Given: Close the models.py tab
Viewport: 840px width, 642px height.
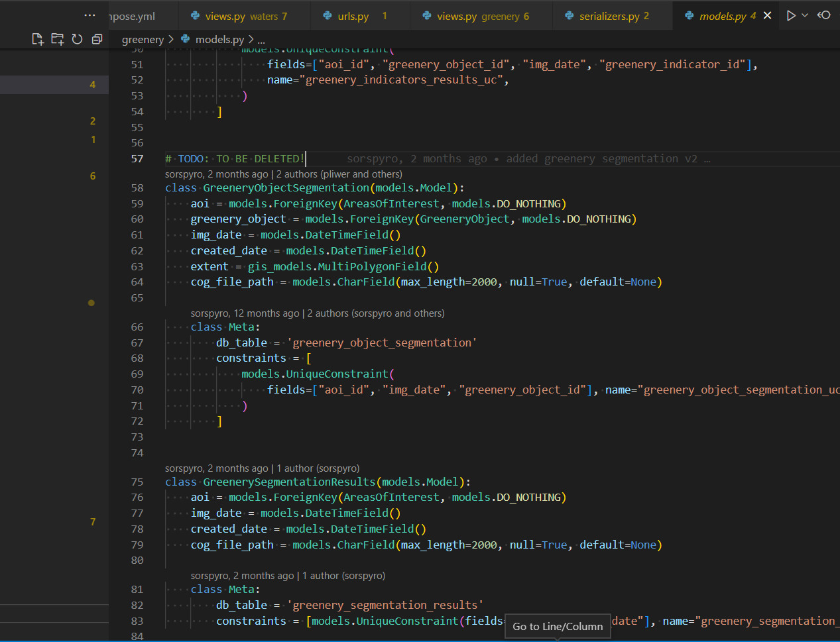Looking at the screenshot, I should [x=767, y=15].
